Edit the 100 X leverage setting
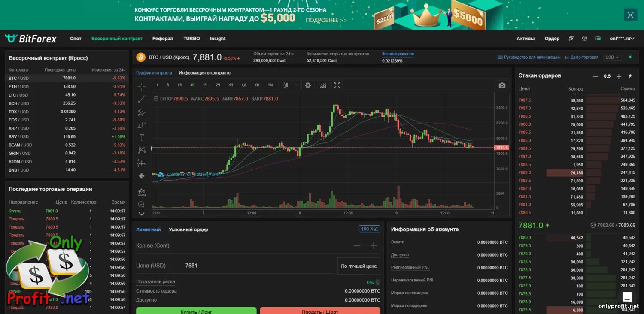This screenshot has width=644, height=314. [370, 229]
